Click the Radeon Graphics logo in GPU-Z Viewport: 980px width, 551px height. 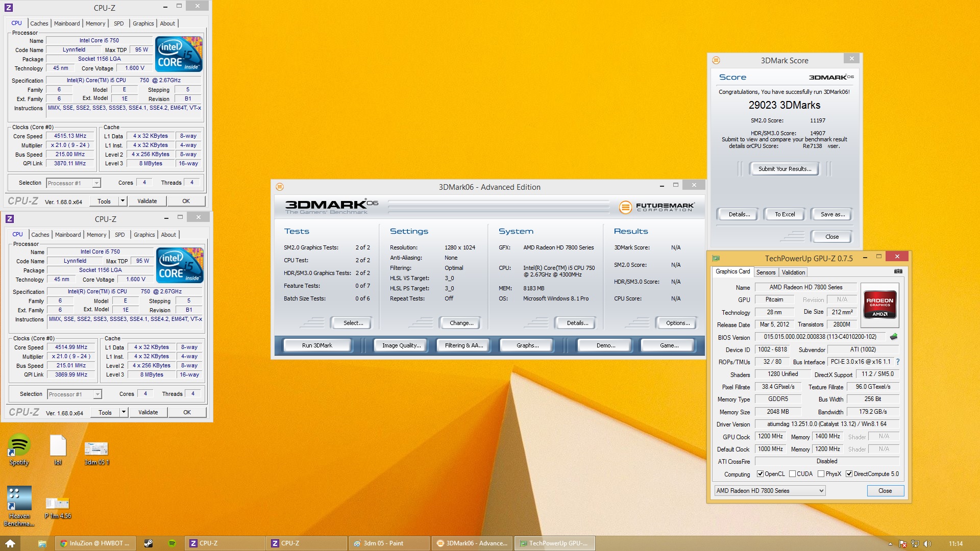(879, 305)
